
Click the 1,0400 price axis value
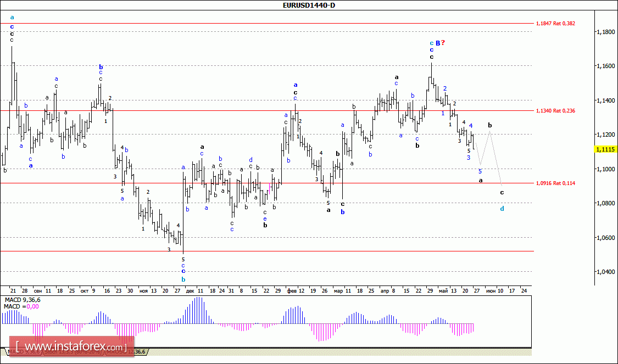click(606, 272)
